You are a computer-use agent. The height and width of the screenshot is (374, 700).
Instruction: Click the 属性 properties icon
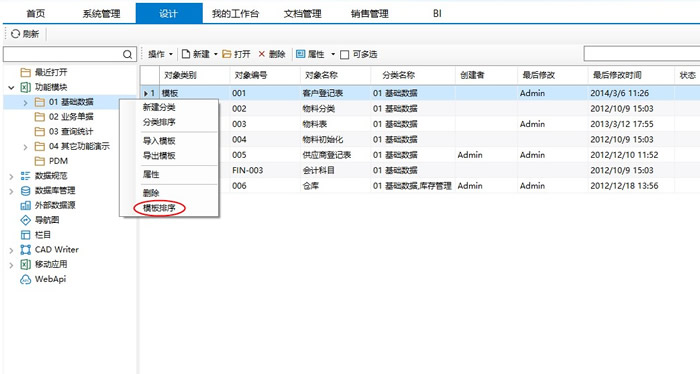click(x=301, y=54)
